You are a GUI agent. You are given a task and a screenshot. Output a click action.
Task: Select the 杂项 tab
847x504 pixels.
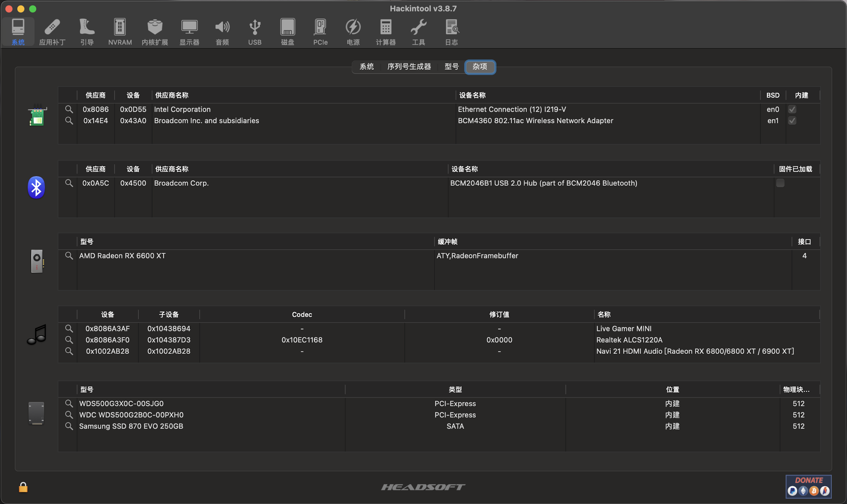[480, 67]
